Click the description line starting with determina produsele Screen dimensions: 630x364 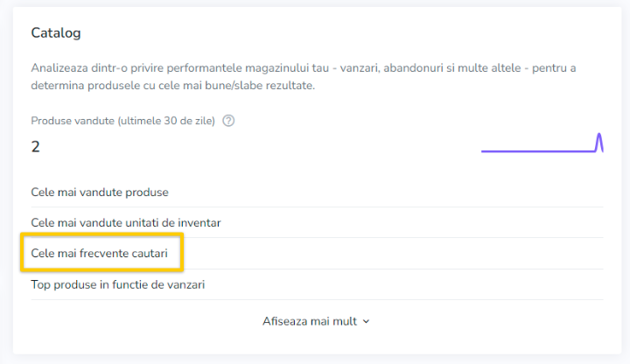(172, 86)
